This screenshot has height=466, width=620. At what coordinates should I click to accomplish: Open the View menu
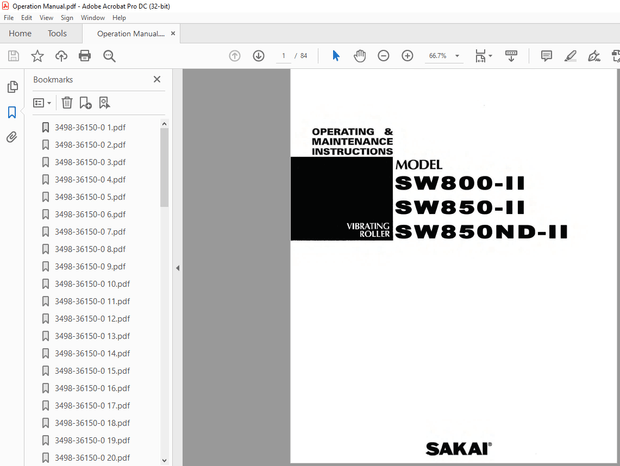click(46, 18)
